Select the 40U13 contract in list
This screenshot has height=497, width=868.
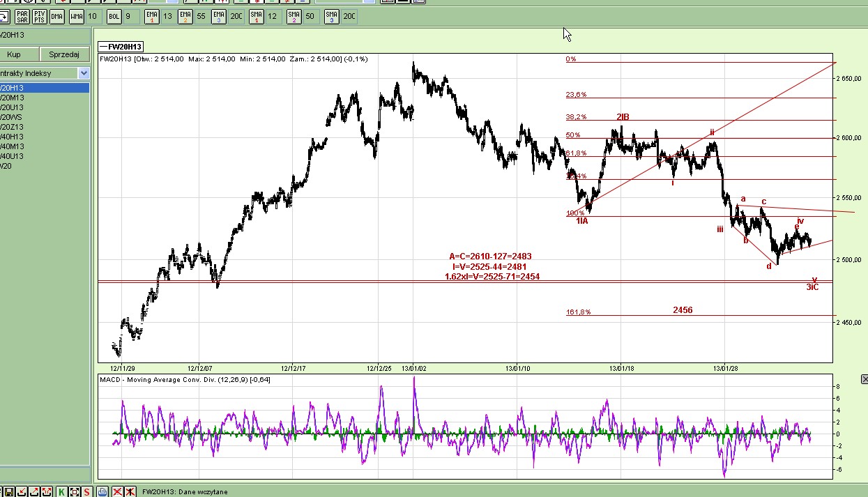pos(45,156)
